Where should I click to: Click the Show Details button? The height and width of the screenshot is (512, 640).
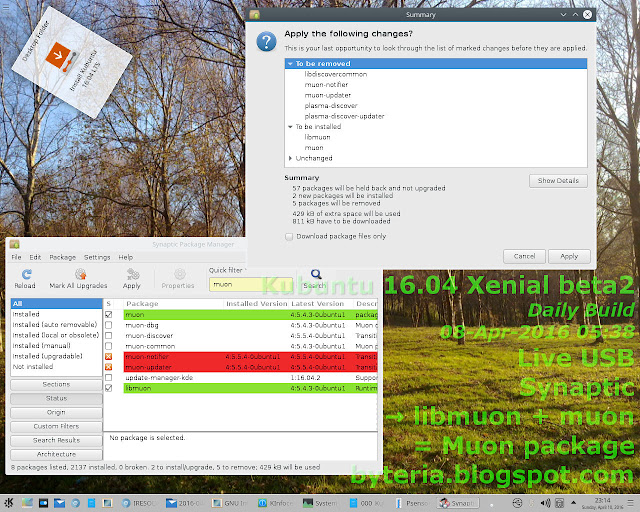coord(558,181)
